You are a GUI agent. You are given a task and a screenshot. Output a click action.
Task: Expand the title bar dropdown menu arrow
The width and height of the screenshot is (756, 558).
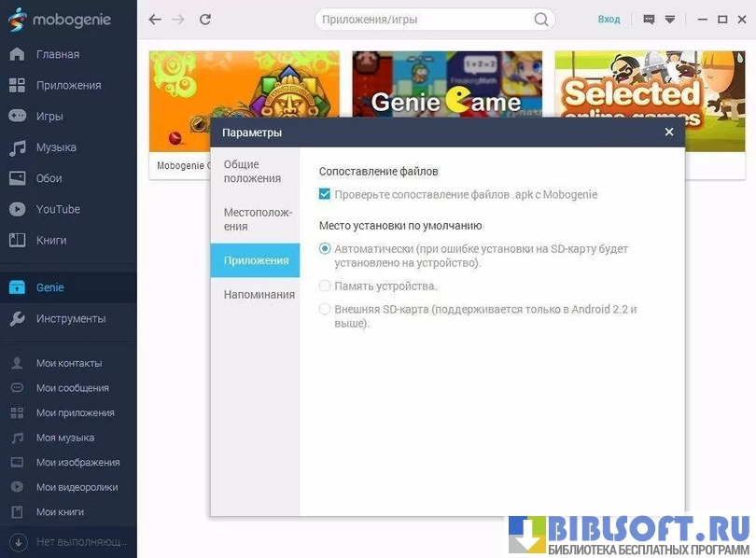669,19
